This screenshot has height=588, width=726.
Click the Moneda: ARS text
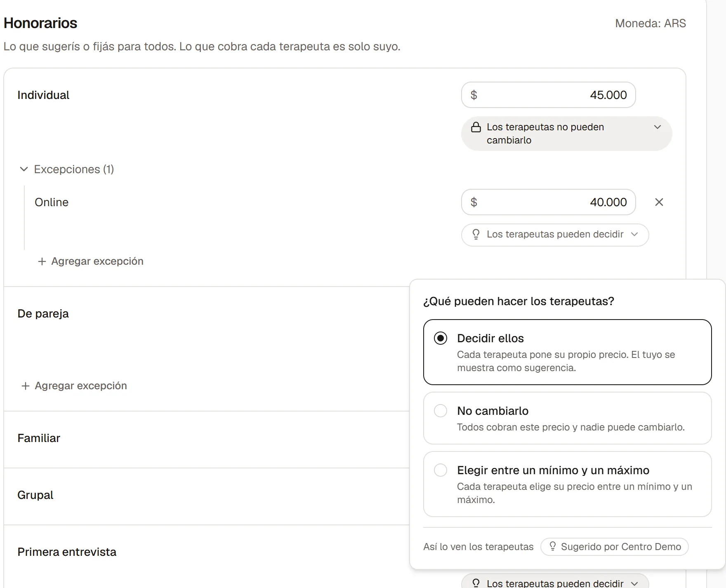[651, 24]
